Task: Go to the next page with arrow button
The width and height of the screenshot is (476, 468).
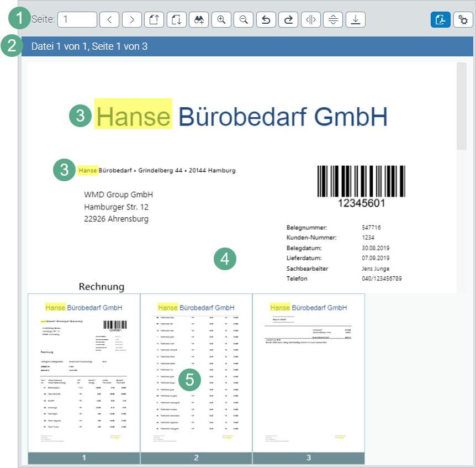Action: (x=131, y=19)
